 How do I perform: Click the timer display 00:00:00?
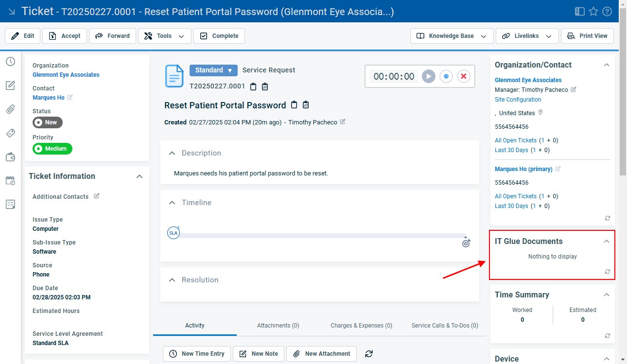394,76
